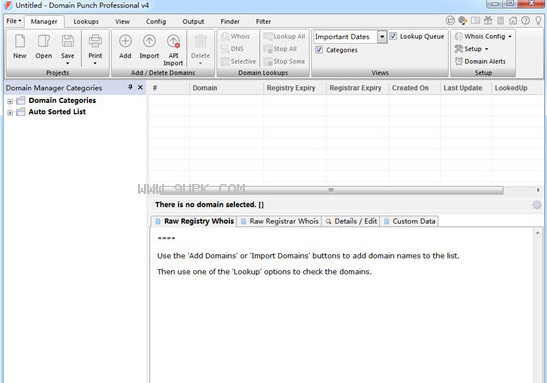The image size is (547, 383).
Task: Click the New project icon
Action: 20,41
